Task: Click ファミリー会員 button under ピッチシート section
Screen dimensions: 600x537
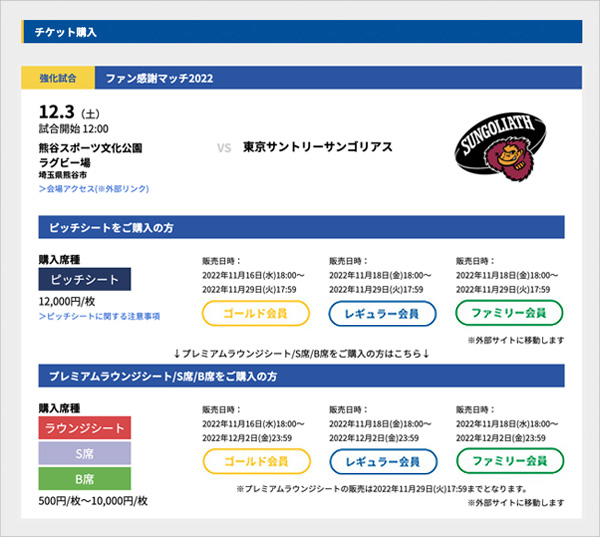Action: [x=509, y=313]
